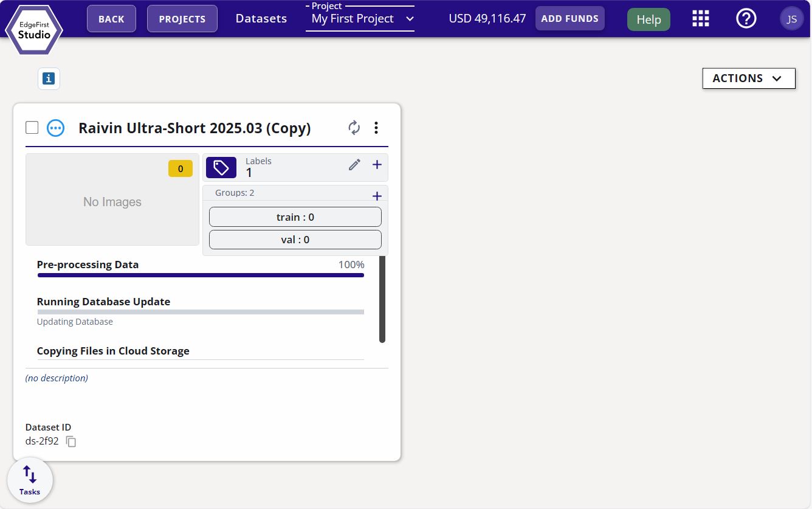The image size is (812, 509).
Task: Open the dataset three-dot options menu
Action: click(x=376, y=128)
